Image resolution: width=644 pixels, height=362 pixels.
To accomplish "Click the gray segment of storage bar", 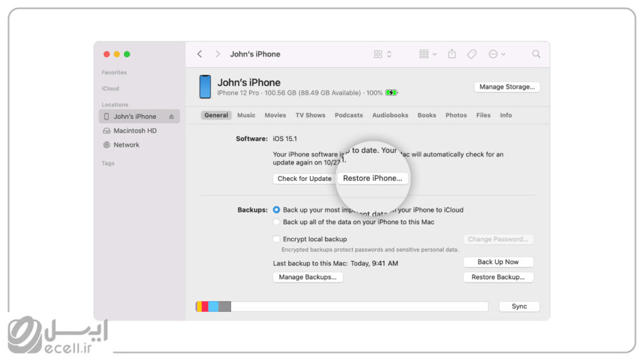I will 225,306.
